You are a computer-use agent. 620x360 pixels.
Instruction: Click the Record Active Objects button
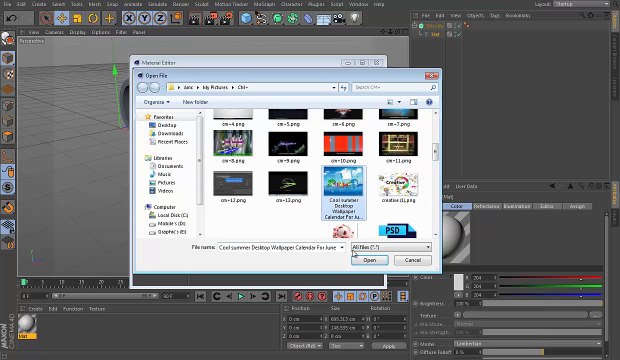pyautogui.click(x=298, y=296)
